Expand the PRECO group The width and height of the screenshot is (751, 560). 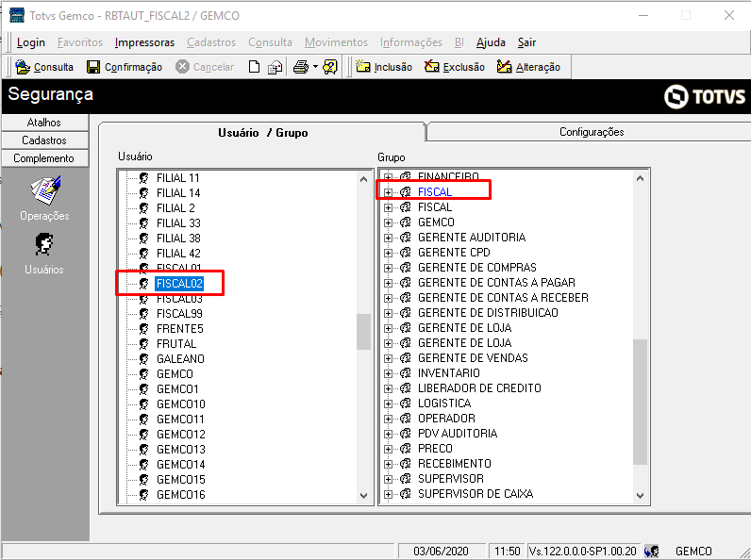click(x=388, y=449)
